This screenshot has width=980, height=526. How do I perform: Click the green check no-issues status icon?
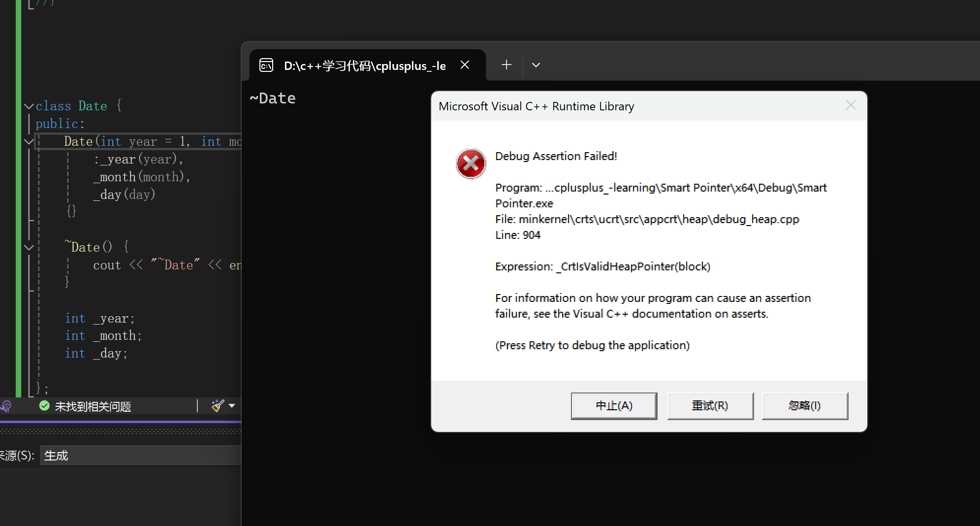(44, 406)
